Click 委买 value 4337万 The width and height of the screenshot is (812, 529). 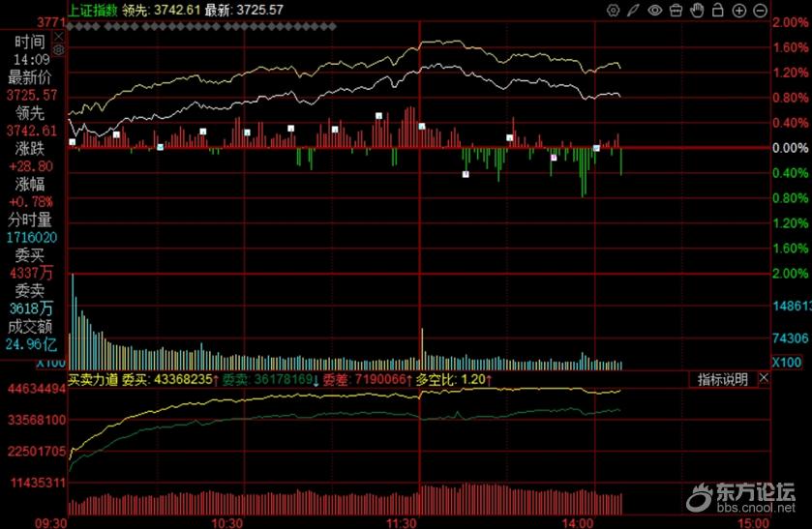pos(32,273)
